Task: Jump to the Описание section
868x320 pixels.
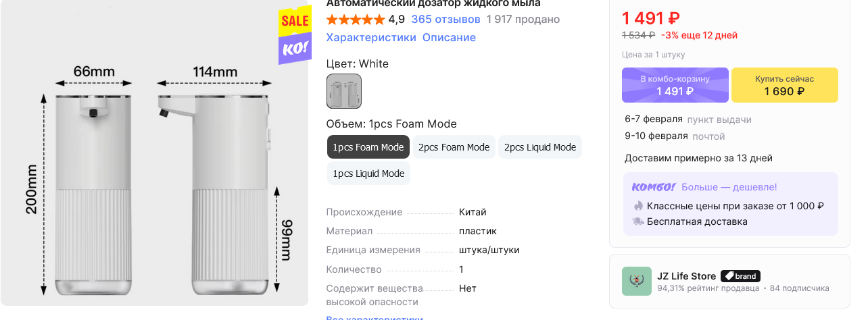Action: (x=449, y=38)
